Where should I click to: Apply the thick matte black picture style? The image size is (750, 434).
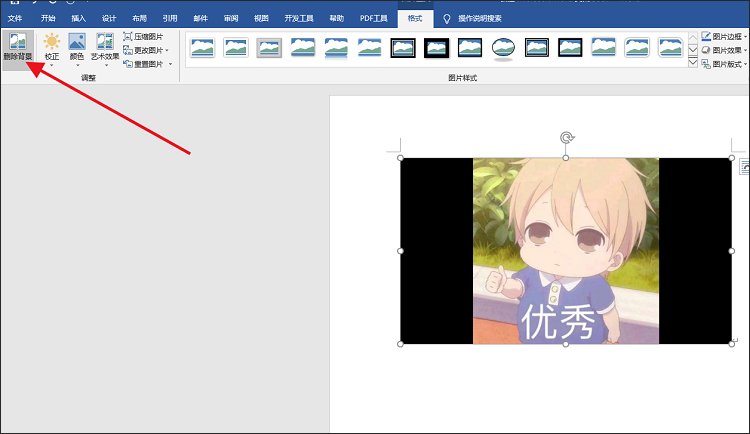pos(436,48)
